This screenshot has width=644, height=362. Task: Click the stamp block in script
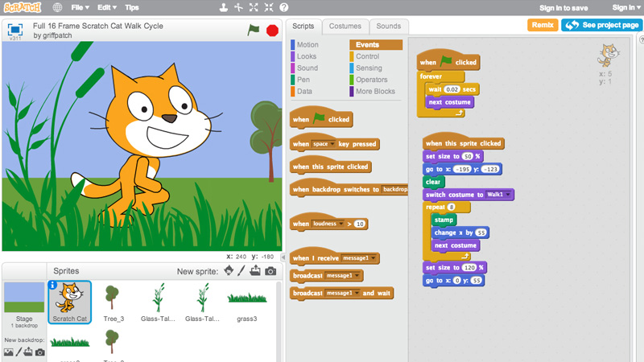[x=444, y=220]
